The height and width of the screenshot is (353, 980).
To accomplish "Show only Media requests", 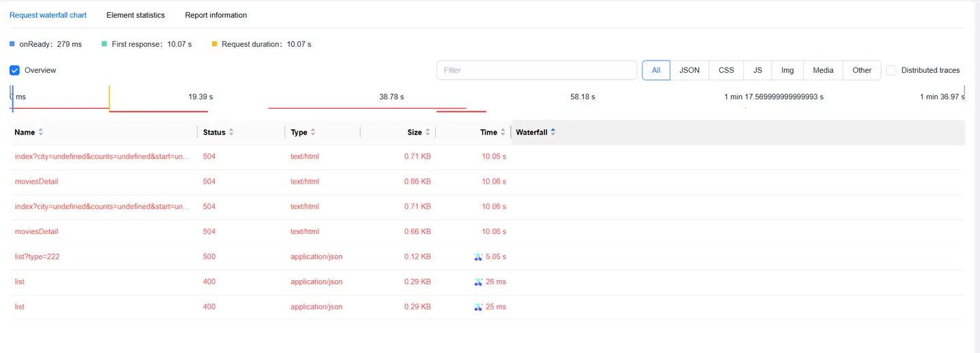I will [x=823, y=70].
